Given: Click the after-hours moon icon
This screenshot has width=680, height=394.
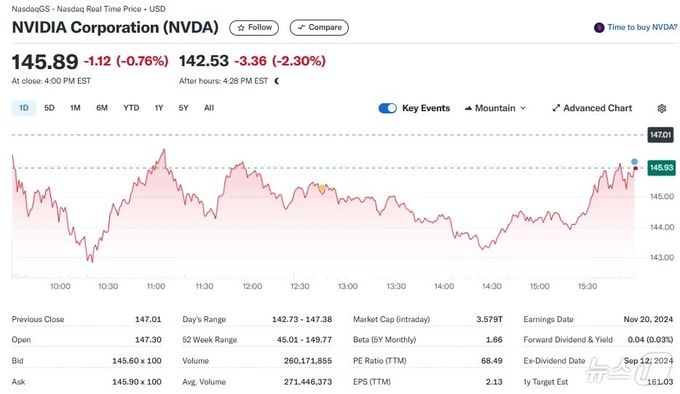Looking at the screenshot, I should pos(277,81).
